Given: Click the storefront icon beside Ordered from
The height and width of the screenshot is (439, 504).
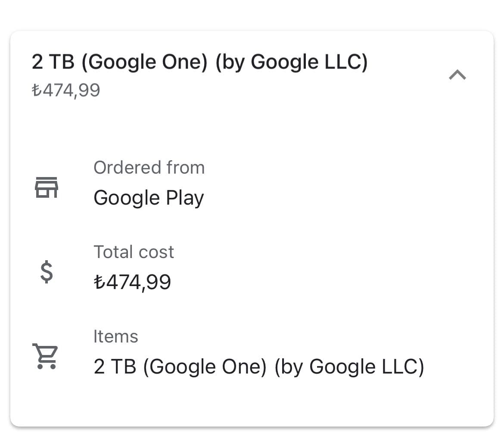Looking at the screenshot, I should (x=47, y=186).
